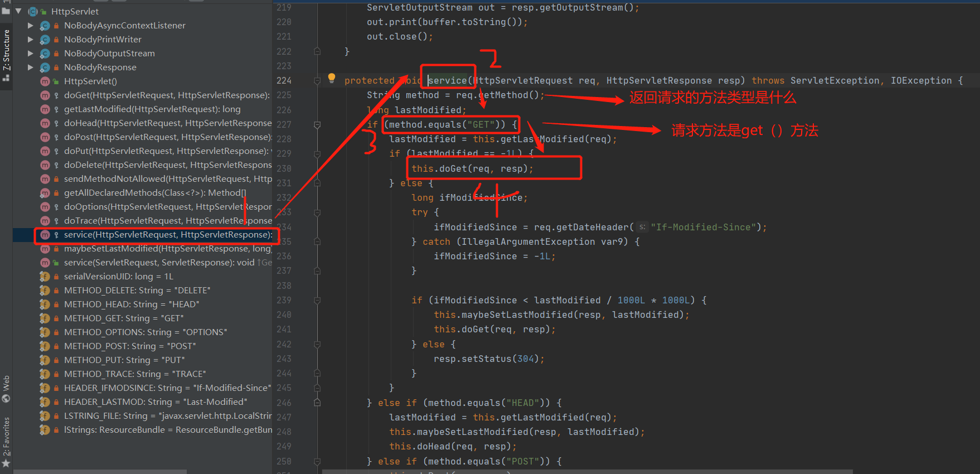Click method icon beside getLastModified entry
This screenshot has width=980, height=474.
coord(45,109)
